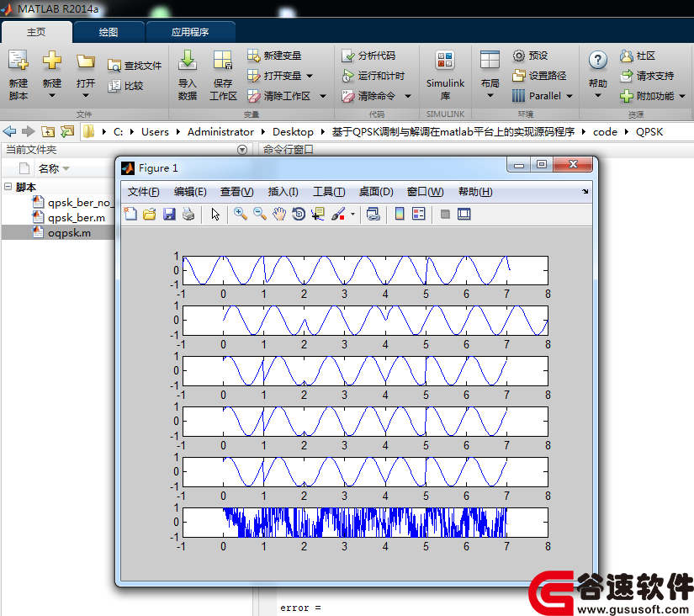This screenshot has width=694, height=616.
Task: Expand the New (新建) dropdown arrow
Action: [52, 95]
